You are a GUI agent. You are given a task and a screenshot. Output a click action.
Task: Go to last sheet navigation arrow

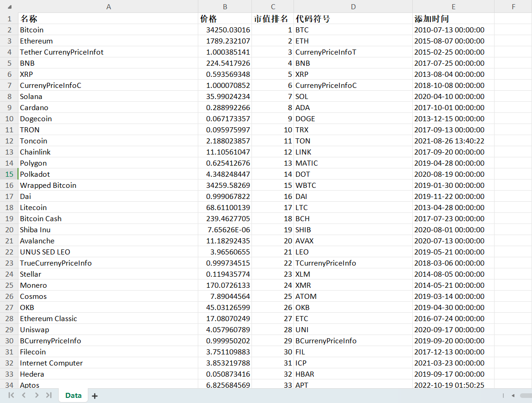[x=49, y=395]
